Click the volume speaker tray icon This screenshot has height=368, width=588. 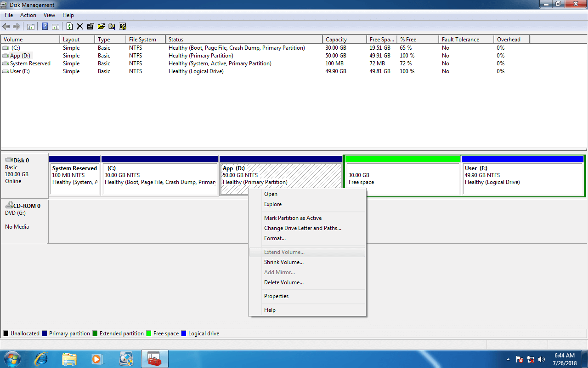pyautogui.click(x=542, y=359)
